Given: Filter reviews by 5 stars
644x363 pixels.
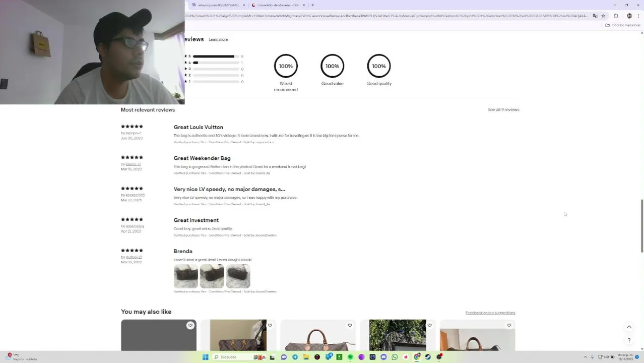Looking at the screenshot, I should tap(214, 56).
